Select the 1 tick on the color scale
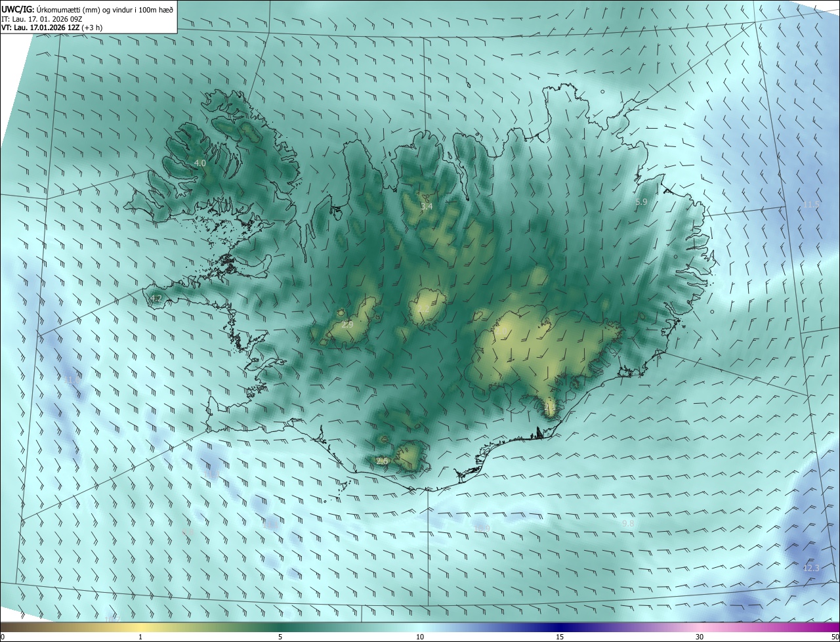The width and height of the screenshot is (840, 642). [x=140, y=637]
